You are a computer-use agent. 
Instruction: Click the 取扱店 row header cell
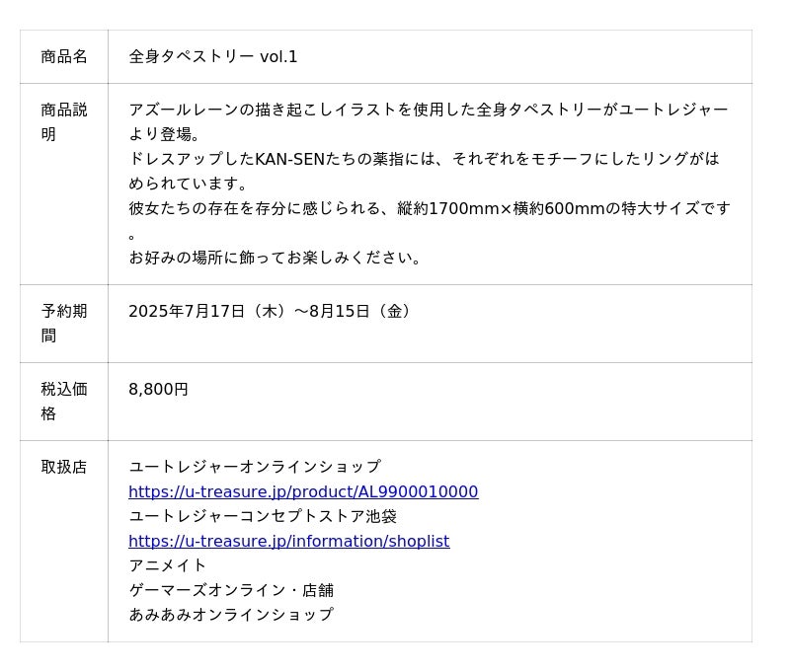pyautogui.click(x=64, y=467)
